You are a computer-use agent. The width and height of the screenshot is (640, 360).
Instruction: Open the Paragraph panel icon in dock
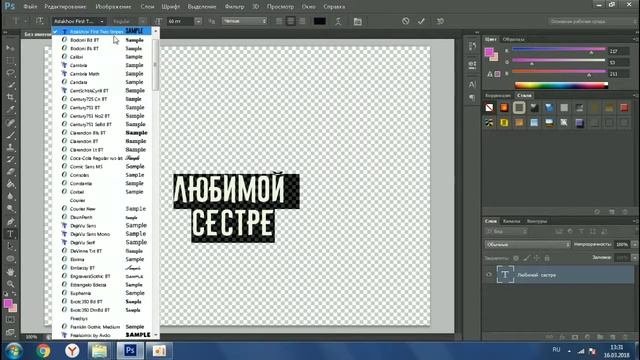pyautogui.click(x=472, y=98)
